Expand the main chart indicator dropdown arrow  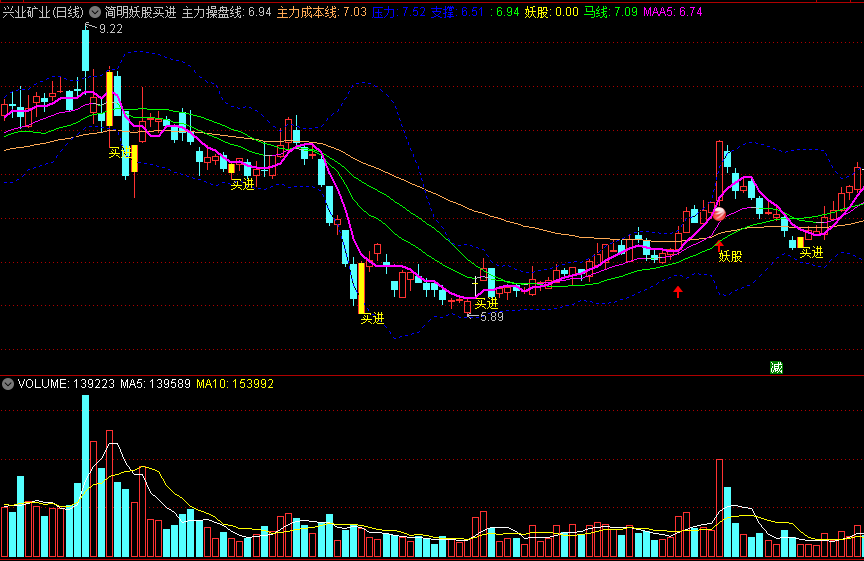(x=95, y=12)
